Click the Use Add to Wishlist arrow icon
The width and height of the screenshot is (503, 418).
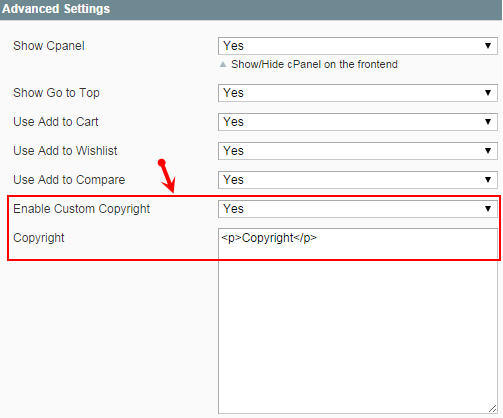[x=488, y=151]
